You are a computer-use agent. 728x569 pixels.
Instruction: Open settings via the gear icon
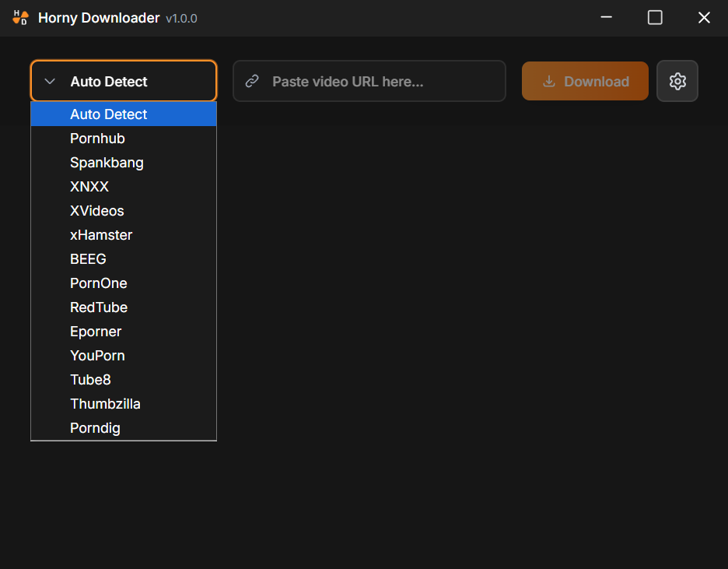677,81
